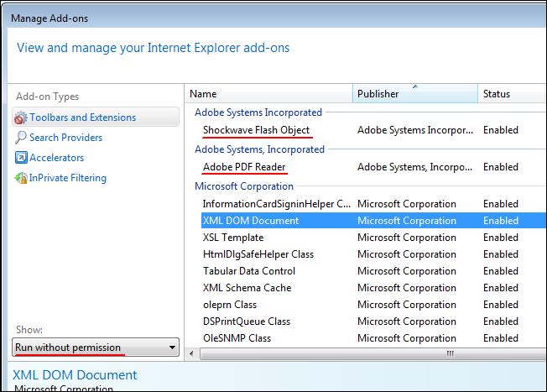Click Enabled status of XML Schema Cache
Viewport: 547px width, 392px height.
(x=501, y=288)
